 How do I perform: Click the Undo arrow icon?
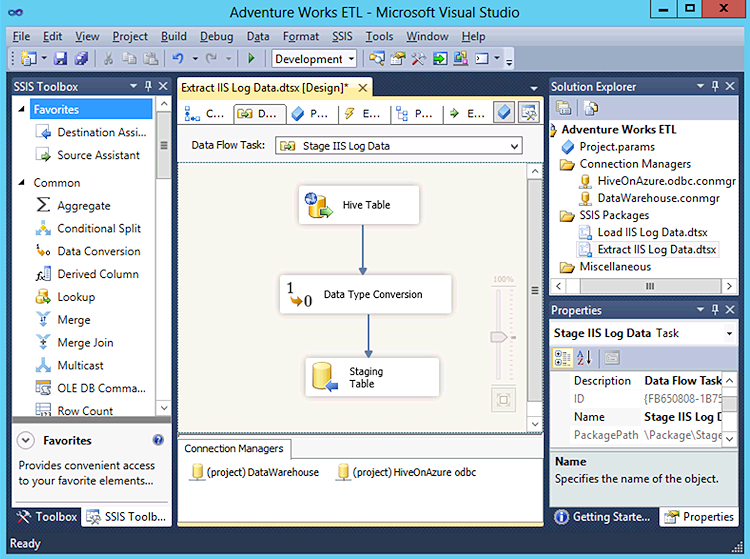[x=178, y=59]
